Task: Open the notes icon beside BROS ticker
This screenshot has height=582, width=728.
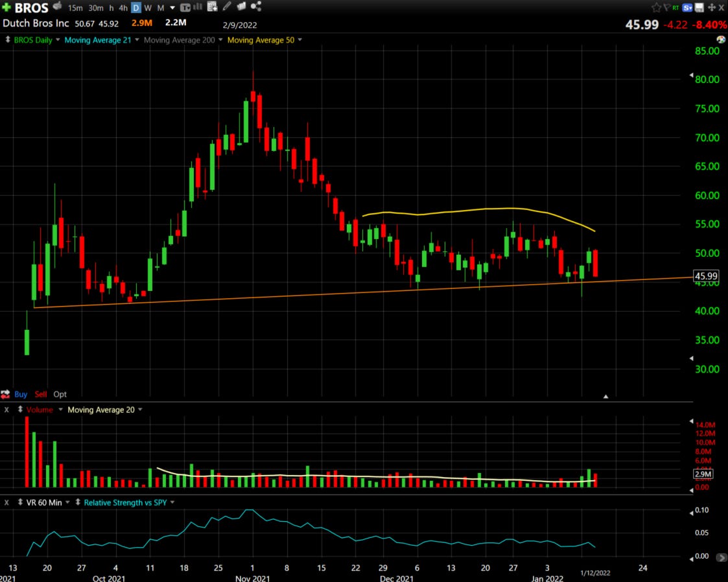Action: point(57,6)
